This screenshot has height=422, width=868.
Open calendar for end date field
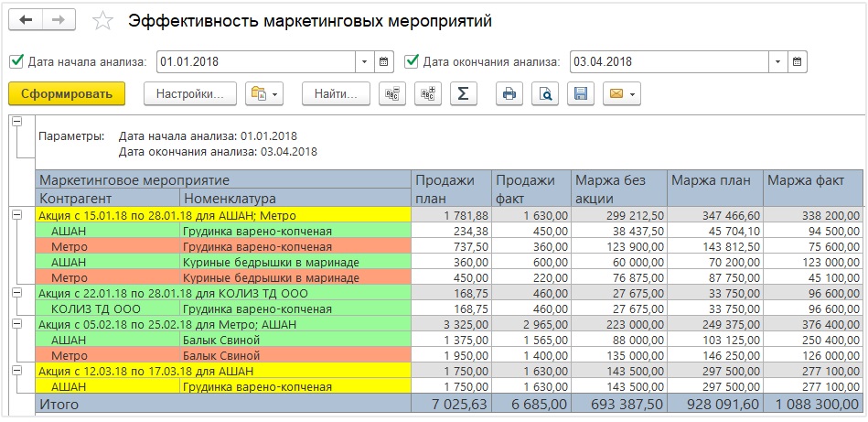pyautogui.click(x=798, y=62)
